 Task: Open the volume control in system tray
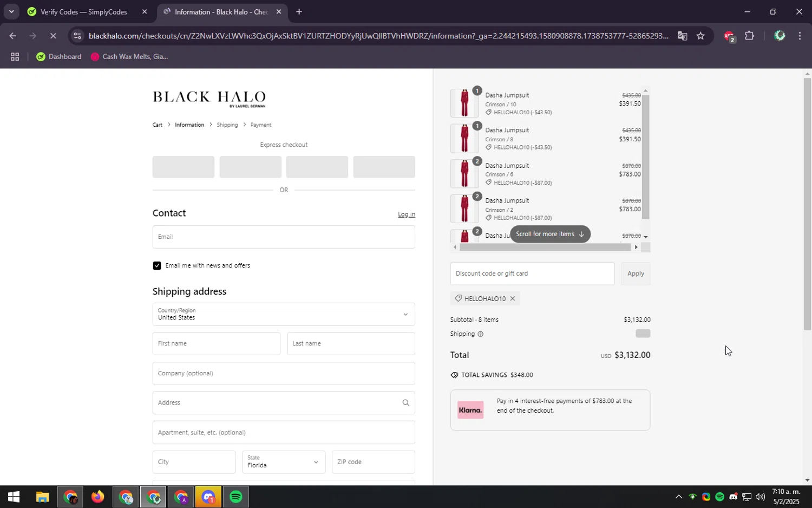click(x=760, y=497)
